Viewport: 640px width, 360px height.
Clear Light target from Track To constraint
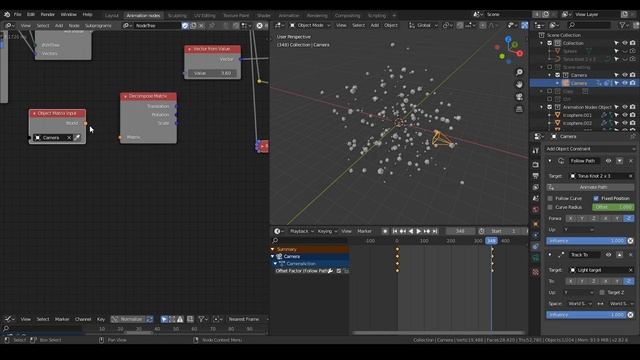pyautogui.click(x=630, y=270)
